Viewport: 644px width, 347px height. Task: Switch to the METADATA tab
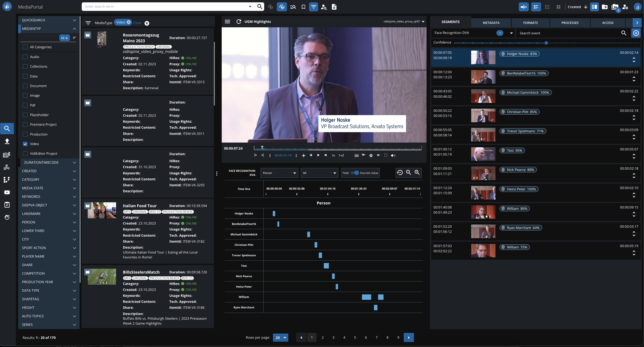[x=491, y=22]
